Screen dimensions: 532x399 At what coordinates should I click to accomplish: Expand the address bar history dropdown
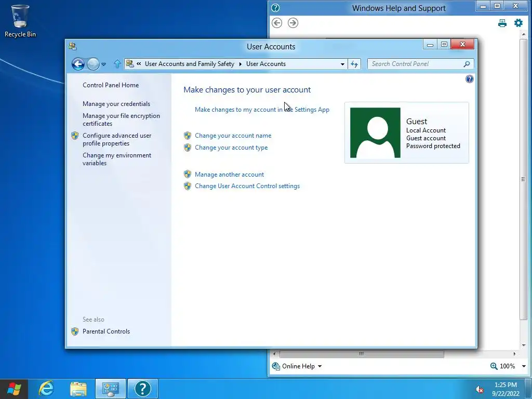(342, 64)
